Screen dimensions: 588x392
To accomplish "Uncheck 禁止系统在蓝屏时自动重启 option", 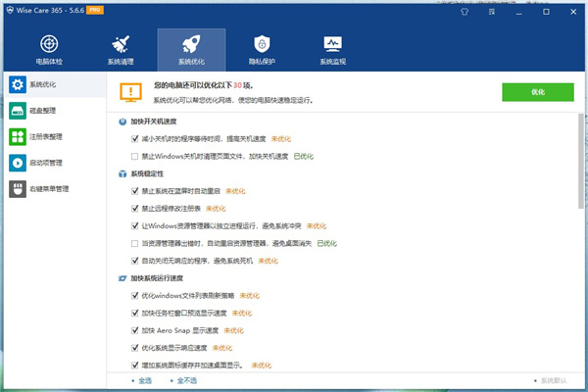I will pos(135,191).
